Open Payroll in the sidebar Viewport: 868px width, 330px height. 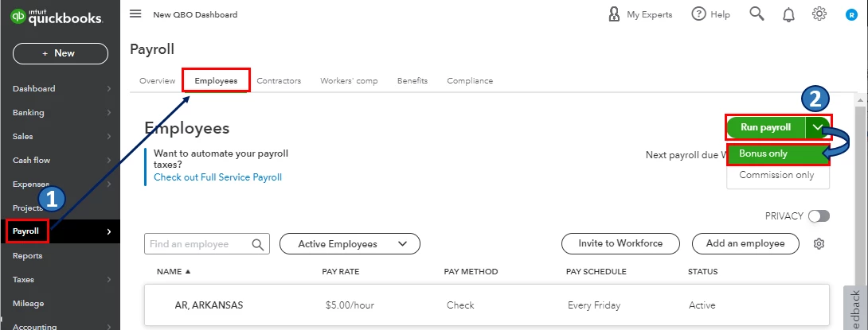point(60,231)
